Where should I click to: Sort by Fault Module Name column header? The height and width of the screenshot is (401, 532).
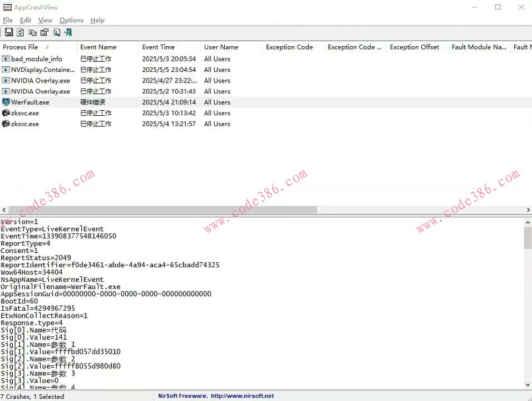479,47
